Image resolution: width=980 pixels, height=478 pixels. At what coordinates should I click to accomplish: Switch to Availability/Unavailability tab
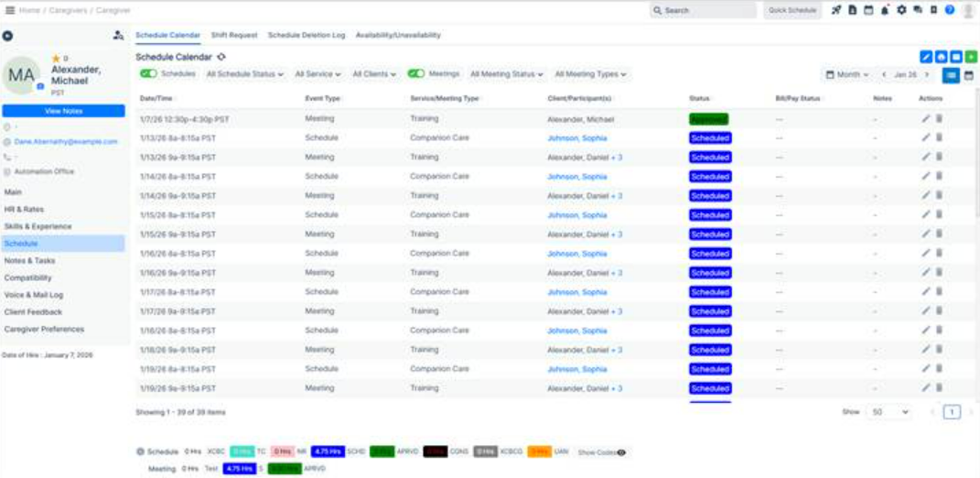click(x=398, y=35)
